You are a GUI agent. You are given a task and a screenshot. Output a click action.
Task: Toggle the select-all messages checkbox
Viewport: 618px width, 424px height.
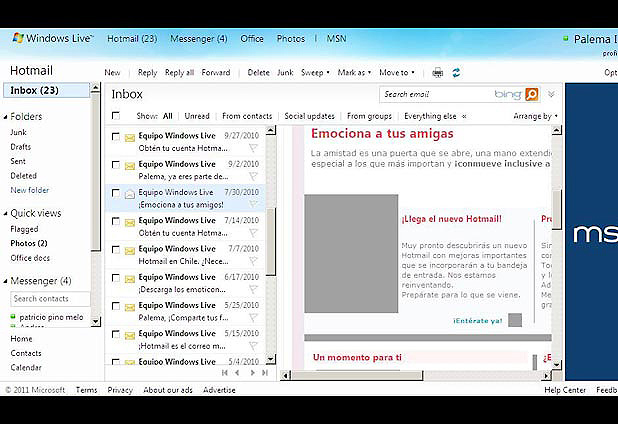click(115, 115)
